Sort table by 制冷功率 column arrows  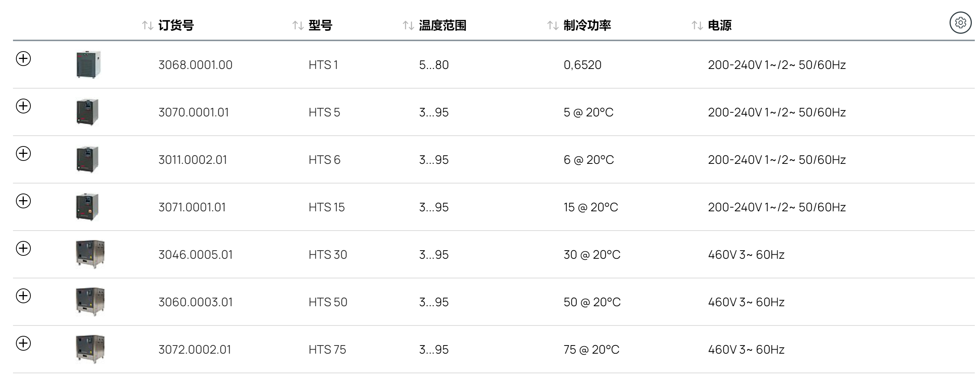coord(553,26)
